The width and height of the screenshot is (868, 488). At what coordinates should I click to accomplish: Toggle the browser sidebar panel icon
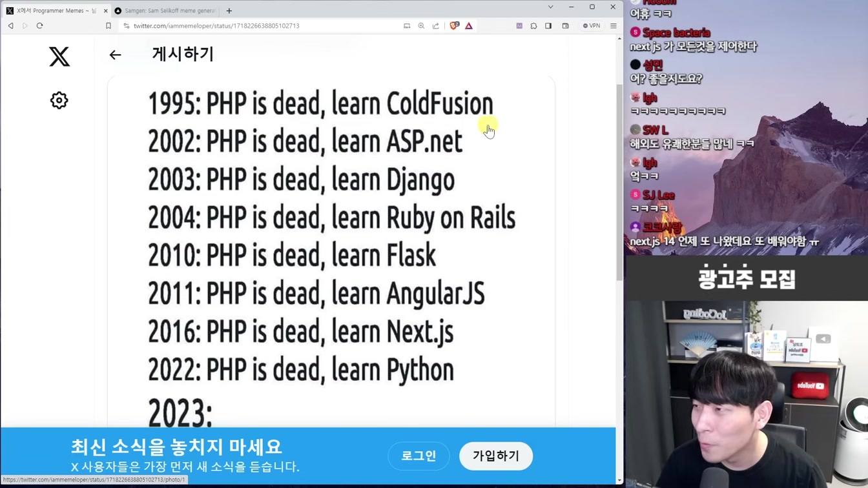click(x=548, y=26)
